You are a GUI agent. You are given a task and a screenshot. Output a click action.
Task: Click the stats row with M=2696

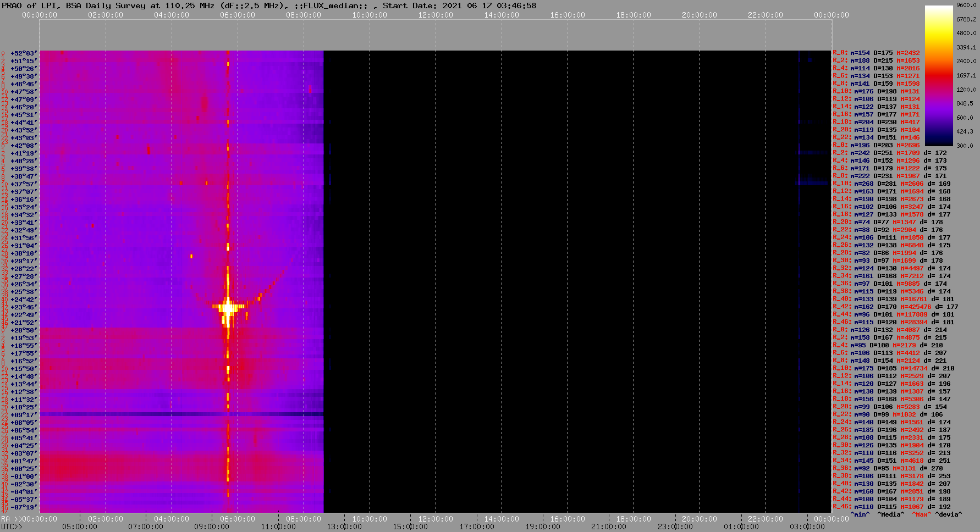(x=876, y=146)
